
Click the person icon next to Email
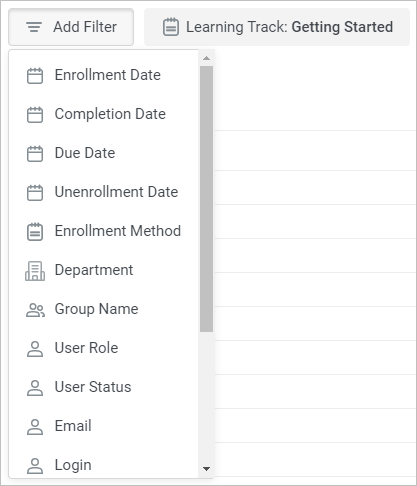[35, 427]
